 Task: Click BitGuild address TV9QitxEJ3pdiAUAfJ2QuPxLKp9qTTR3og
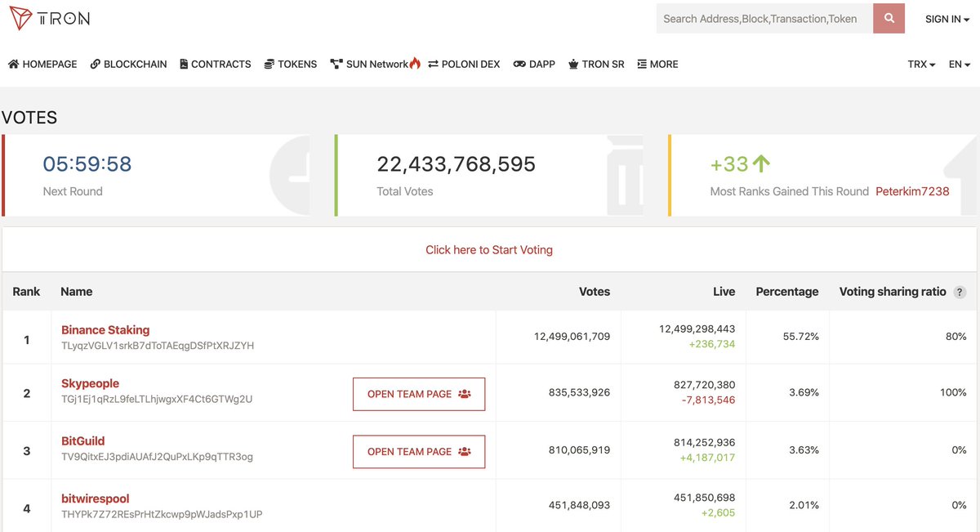click(x=157, y=457)
